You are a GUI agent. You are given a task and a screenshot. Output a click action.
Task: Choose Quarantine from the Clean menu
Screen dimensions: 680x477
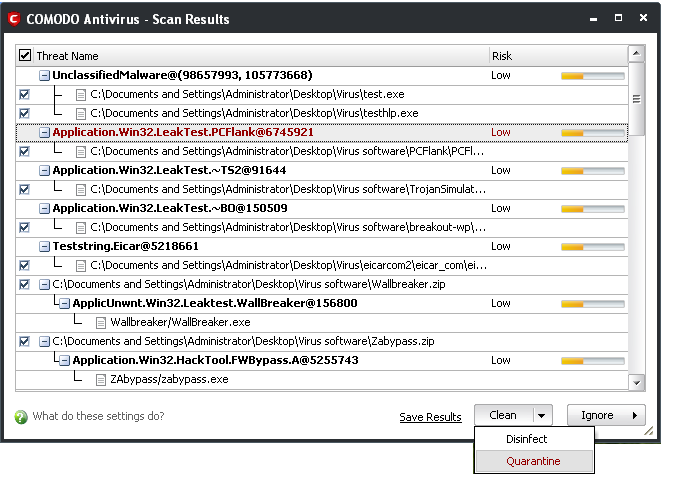coord(534,461)
